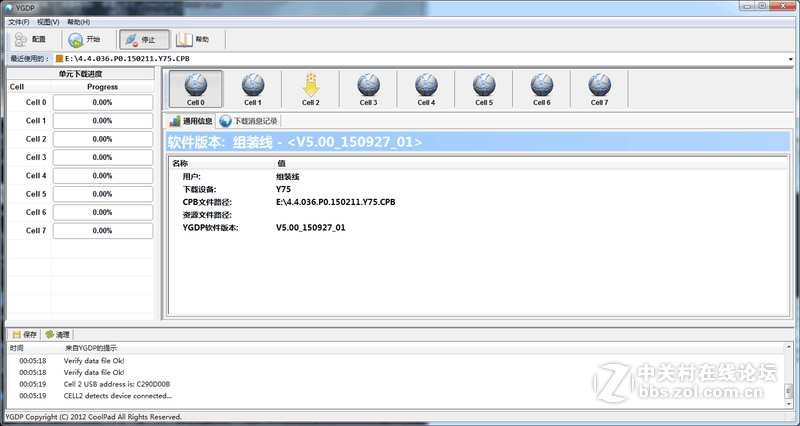800x426 pixels.
Task: Click the Cell 6 label in progress list
Action: 36,212
